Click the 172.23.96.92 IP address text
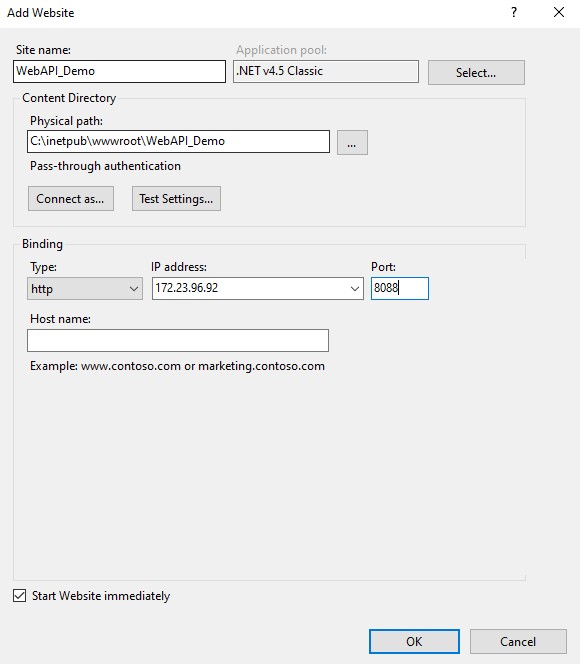The width and height of the screenshot is (580, 664). pyautogui.click(x=186, y=288)
